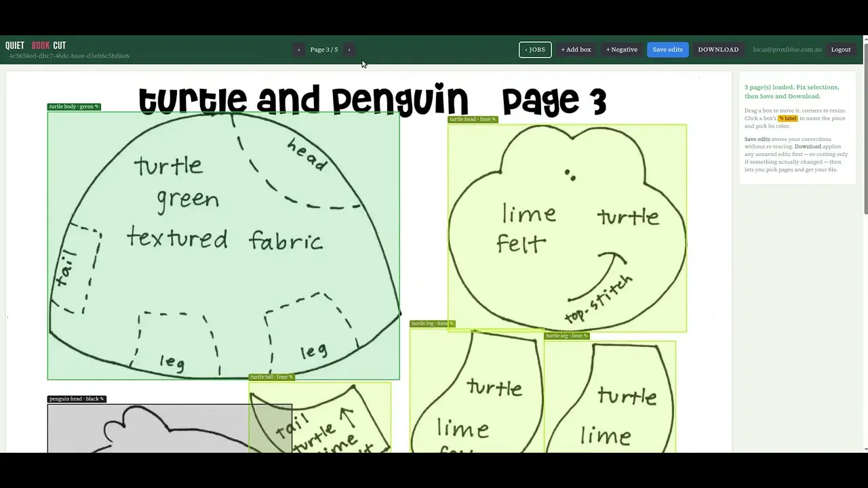
Task: Click the job ID text under the logo
Action: tap(68, 56)
